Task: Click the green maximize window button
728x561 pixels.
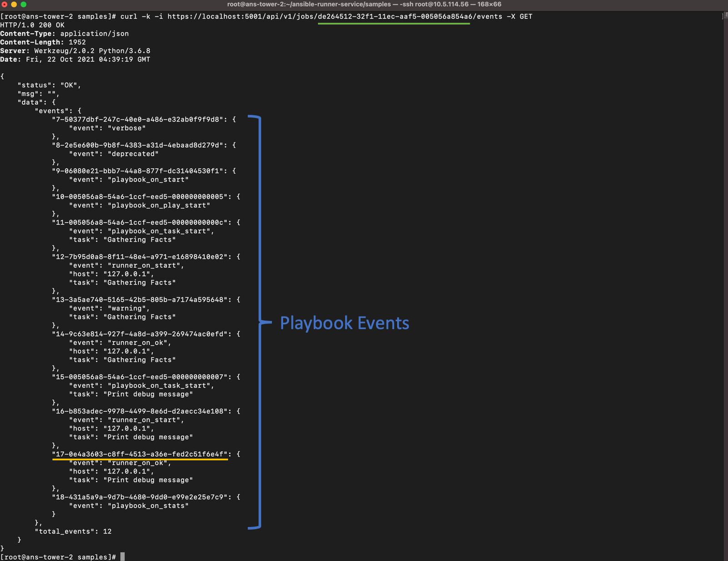Action: [23, 5]
